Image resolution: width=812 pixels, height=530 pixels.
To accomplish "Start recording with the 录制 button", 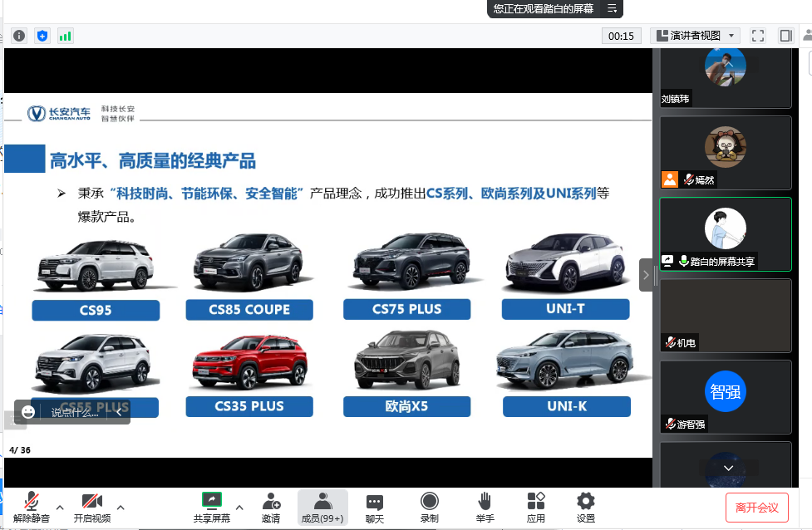I will 429,507.
